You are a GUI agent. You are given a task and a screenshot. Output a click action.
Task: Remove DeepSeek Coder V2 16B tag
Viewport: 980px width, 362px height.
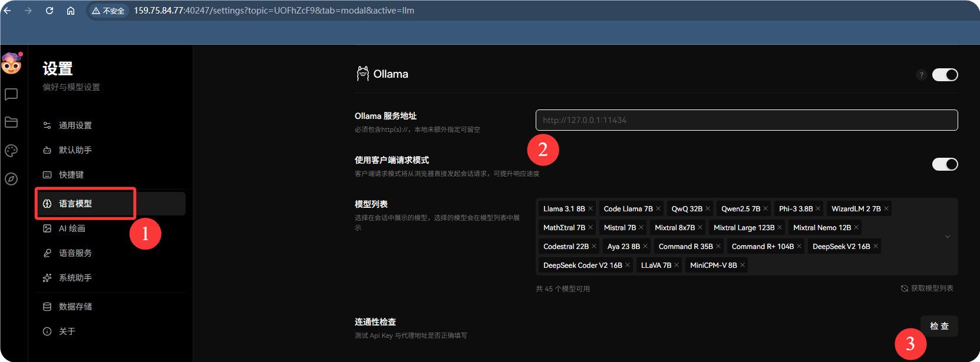click(x=628, y=265)
